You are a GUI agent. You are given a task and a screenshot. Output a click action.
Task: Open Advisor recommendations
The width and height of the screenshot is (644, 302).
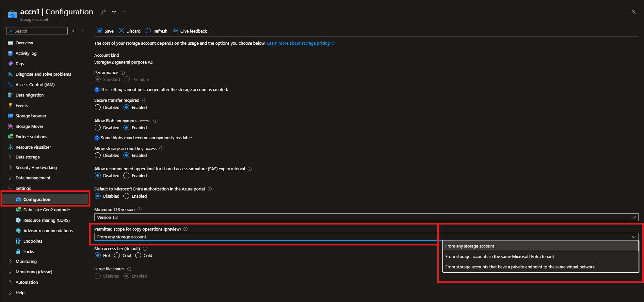click(x=48, y=231)
